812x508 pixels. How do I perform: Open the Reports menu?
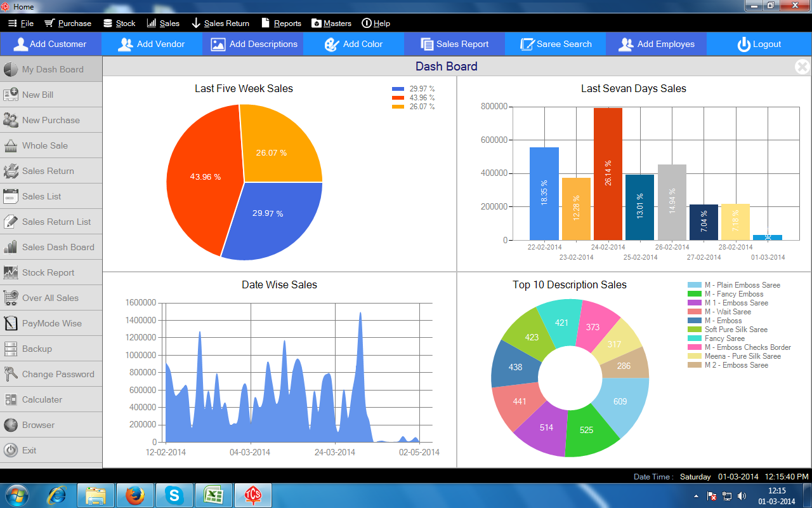281,23
